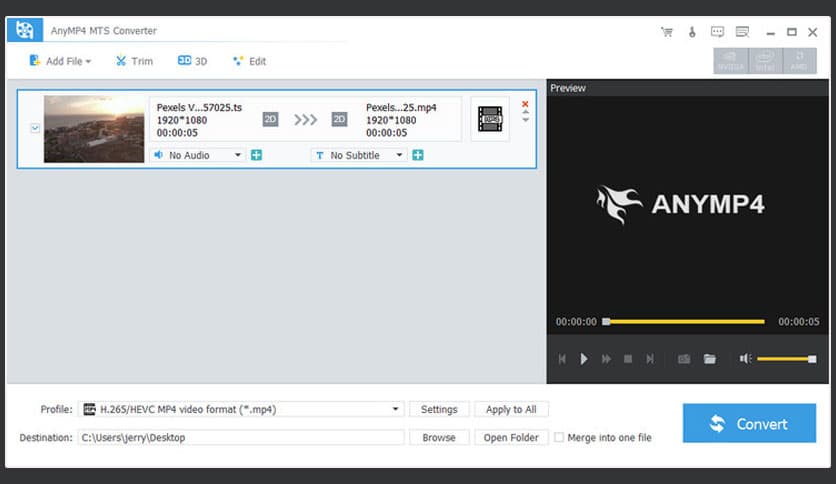Screen dimensions: 836x484
Task: Open the Edit effects tool
Action: tap(250, 61)
